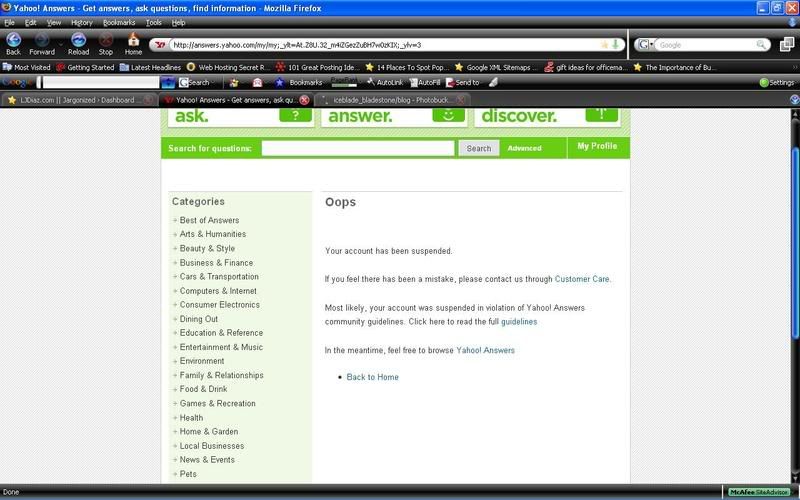Open the Google XML Sitemaps bookmark
800x500 pixels.
click(x=496, y=67)
